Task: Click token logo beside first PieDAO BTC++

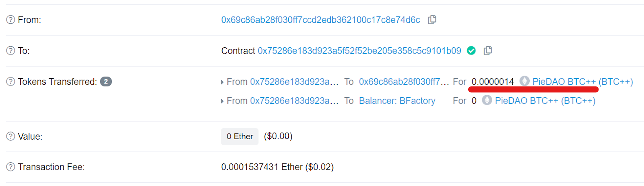Action: [524, 81]
